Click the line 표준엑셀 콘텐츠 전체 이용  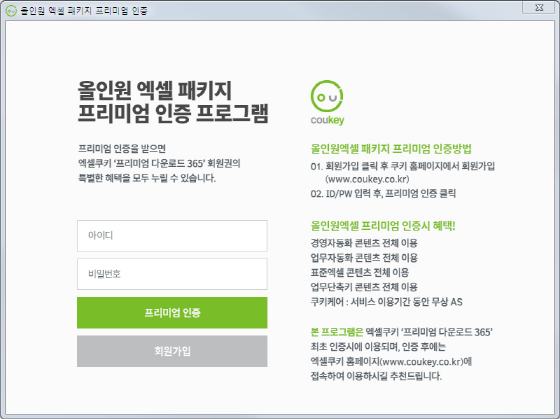[360, 273]
